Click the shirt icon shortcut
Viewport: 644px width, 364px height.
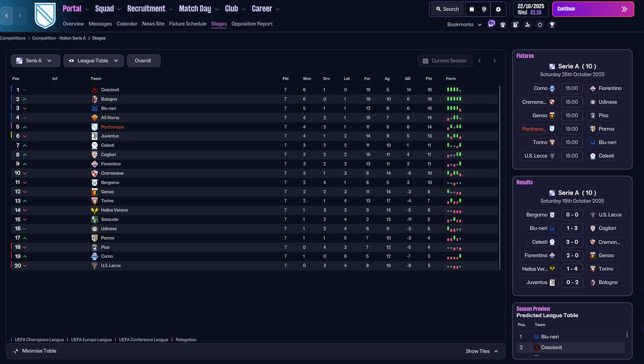point(503,25)
